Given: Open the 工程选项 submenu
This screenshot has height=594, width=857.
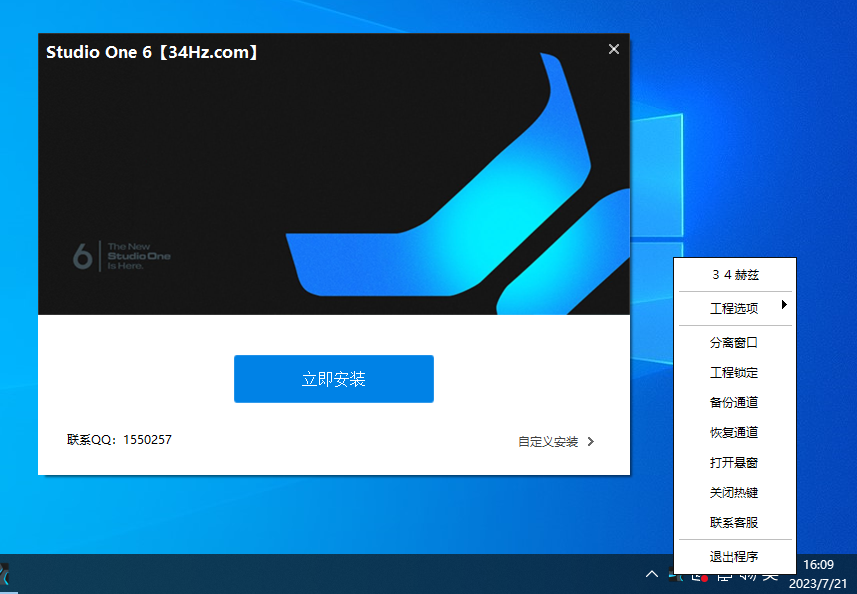Looking at the screenshot, I should tap(735, 309).
